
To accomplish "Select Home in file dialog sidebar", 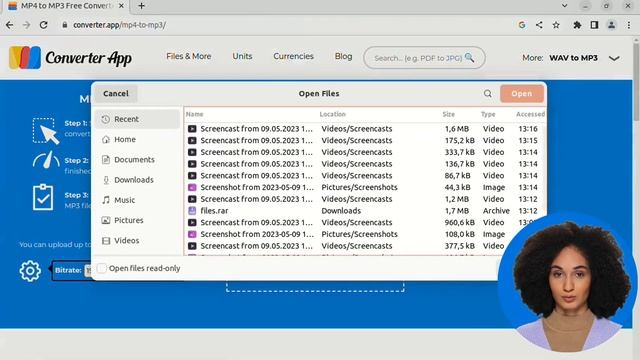I will click(137, 139).
